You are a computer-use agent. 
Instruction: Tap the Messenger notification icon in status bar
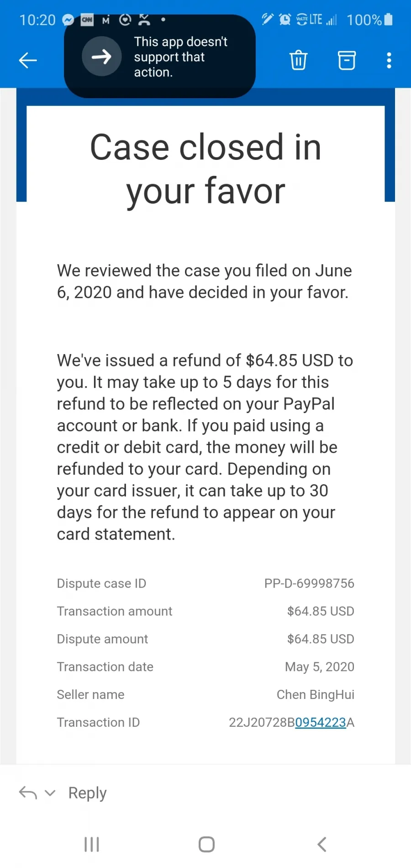pyautogui.click(x=68, y=20)
